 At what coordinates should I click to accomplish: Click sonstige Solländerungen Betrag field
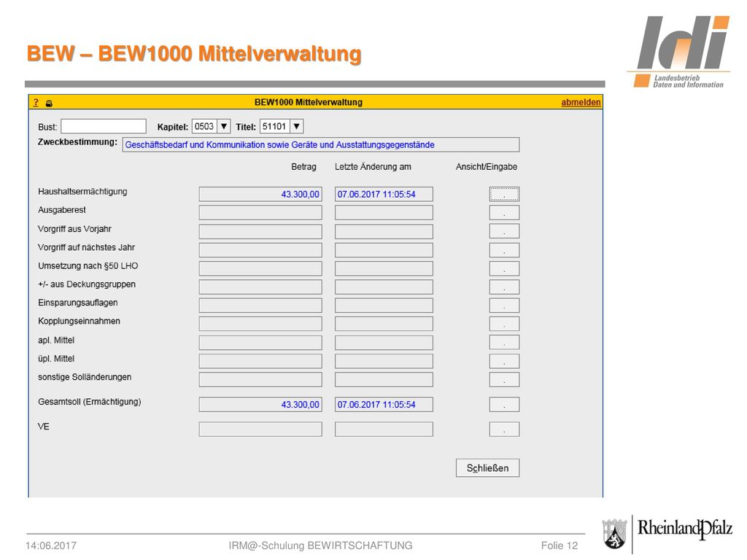[x=260, y=379]
